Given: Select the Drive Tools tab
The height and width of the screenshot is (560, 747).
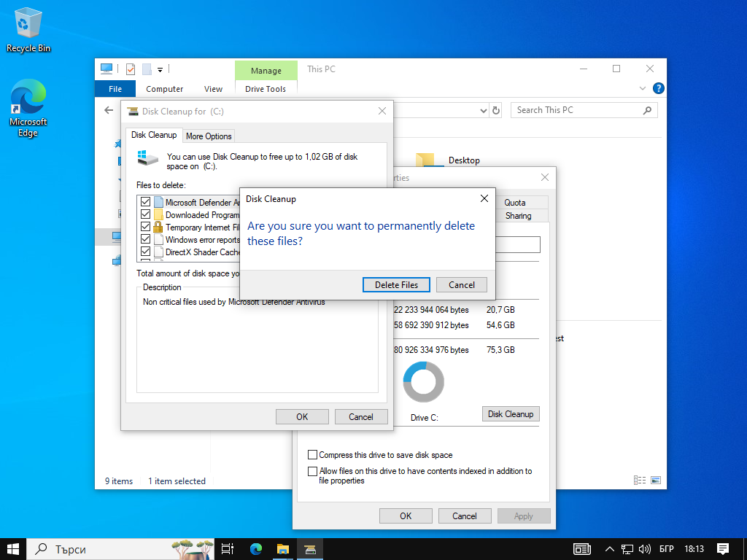Looking at the screenshot, I should (x=266, y=88).
